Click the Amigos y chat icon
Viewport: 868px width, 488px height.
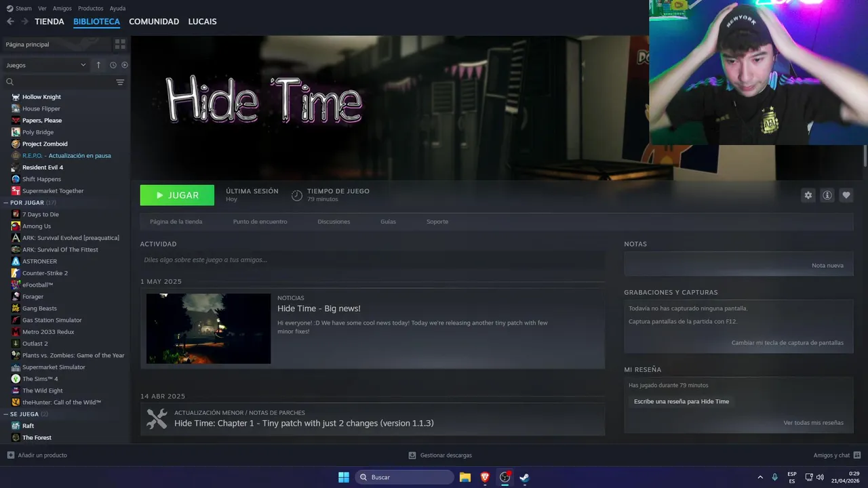pos(857,455)
